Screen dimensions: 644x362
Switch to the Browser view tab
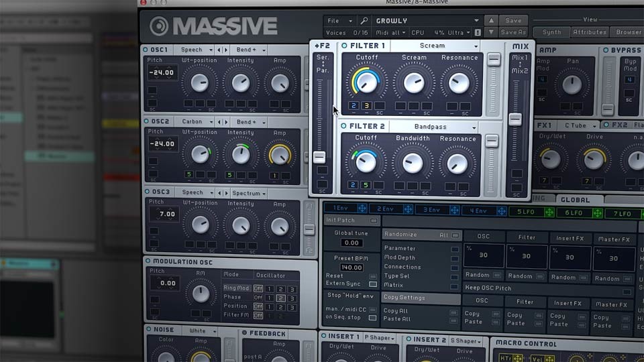click(x=628, y=32)
